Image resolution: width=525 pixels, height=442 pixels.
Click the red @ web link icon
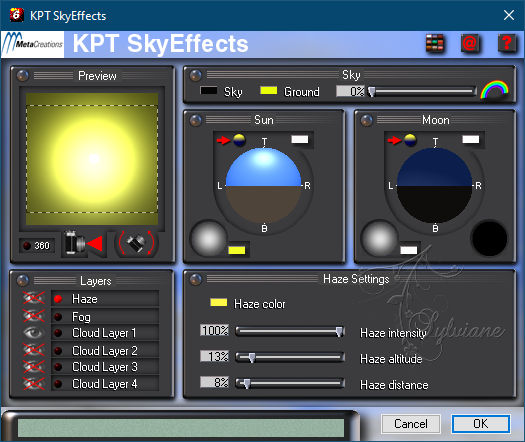click(470, 44)
